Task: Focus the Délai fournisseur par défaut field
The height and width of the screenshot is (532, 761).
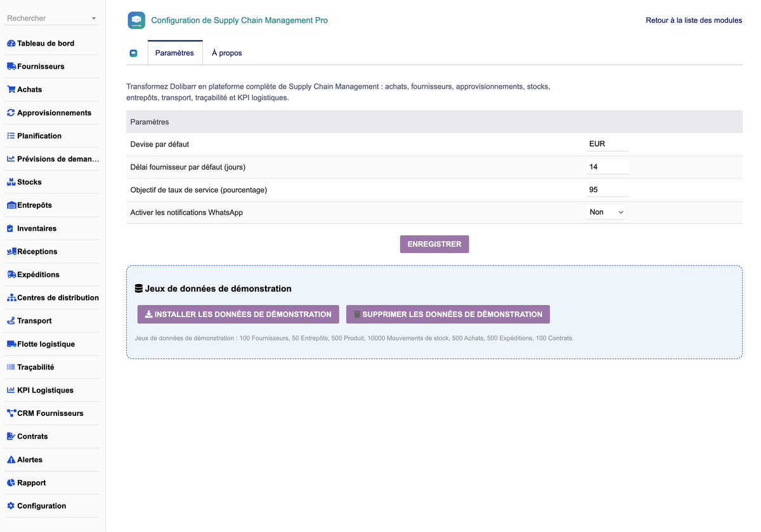Action: click(608, 167)
